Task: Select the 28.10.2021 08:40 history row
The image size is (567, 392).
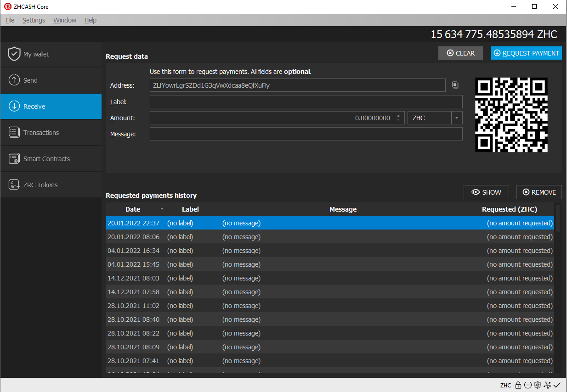Action: tap(330, 319)
